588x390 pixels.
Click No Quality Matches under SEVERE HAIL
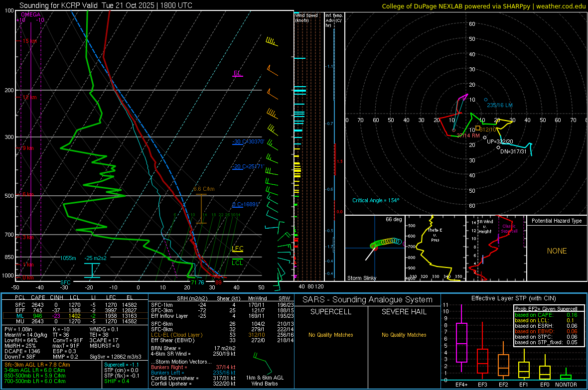tap(404, 335)
